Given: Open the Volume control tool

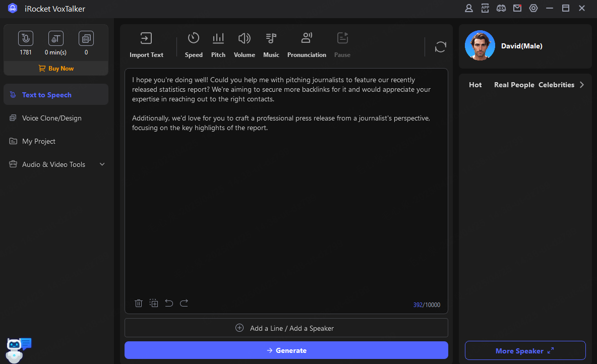Looking at the screenshot, I should click(244, 44).
